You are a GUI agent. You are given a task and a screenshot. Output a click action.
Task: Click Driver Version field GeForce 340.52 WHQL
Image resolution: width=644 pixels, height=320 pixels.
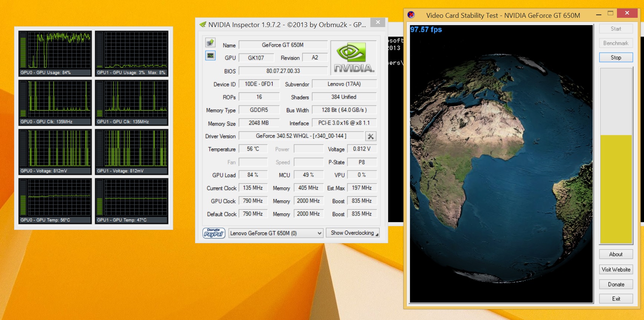[x=301, y=136]
